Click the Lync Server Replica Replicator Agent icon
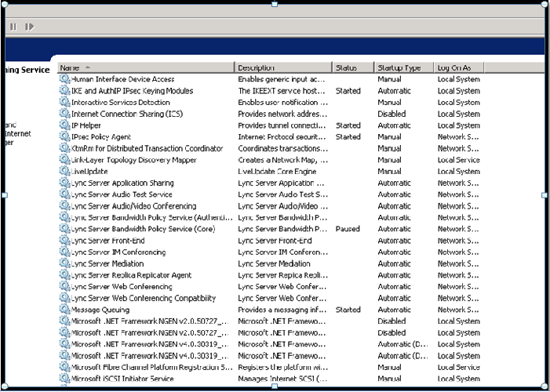 click(x=64, y=275)
